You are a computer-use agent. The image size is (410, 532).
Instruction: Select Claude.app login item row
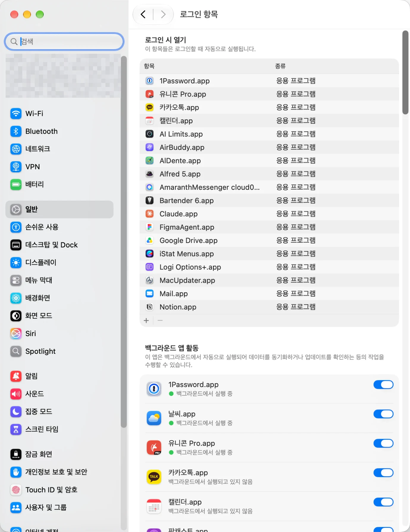(269, 214)
